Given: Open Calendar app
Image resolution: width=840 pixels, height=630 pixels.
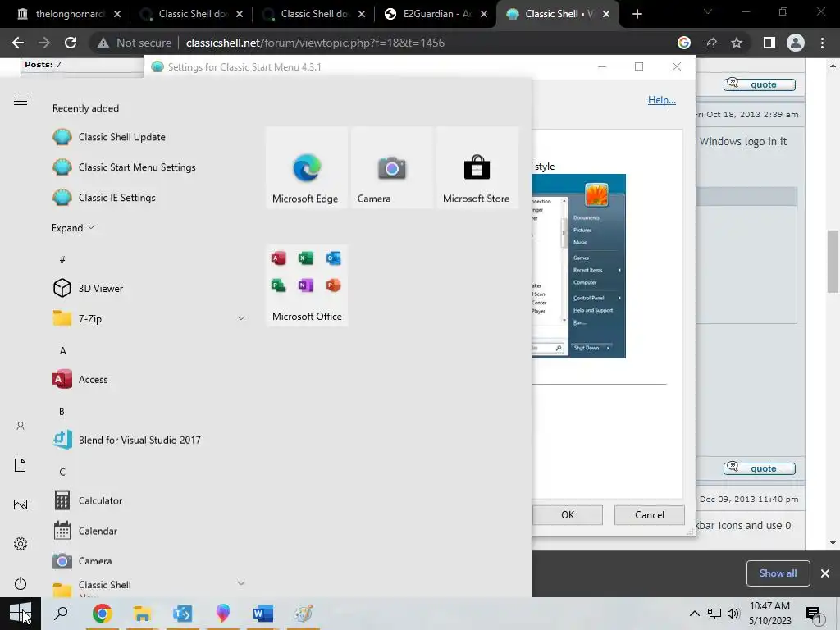Looking at the screenshot, I should [85, 531].
